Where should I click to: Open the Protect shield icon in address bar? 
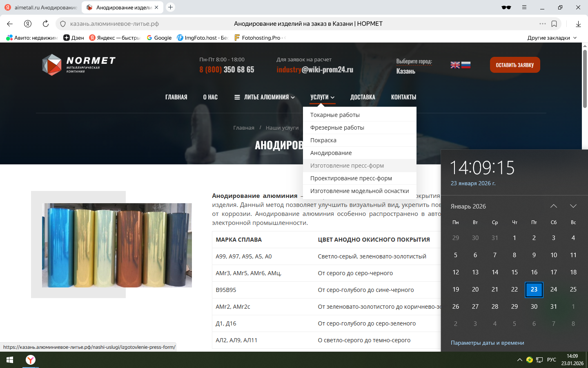point(63,24)
